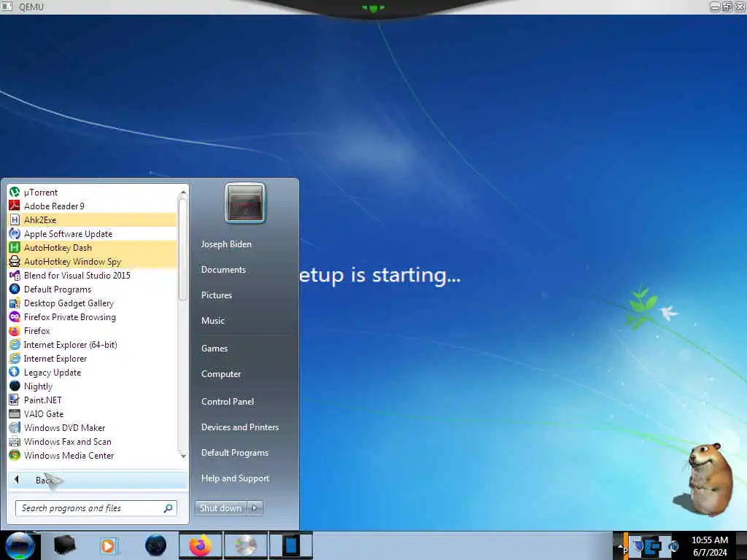This screenshot has height=560, width=747.
Task: Open Games from the Start menu
Action: [214, 349]
